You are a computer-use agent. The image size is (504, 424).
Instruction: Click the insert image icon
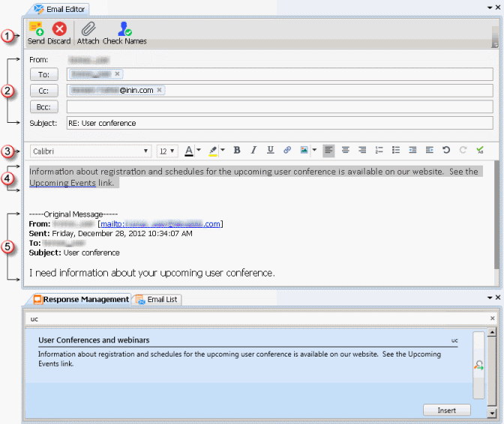coord(304,151)
